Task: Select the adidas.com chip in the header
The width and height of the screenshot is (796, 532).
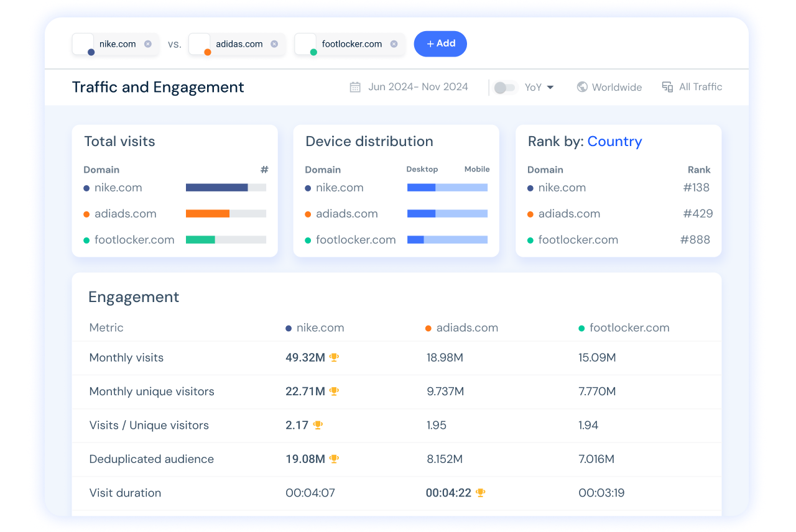Action: pyautogui.click(x=237, y=44)
